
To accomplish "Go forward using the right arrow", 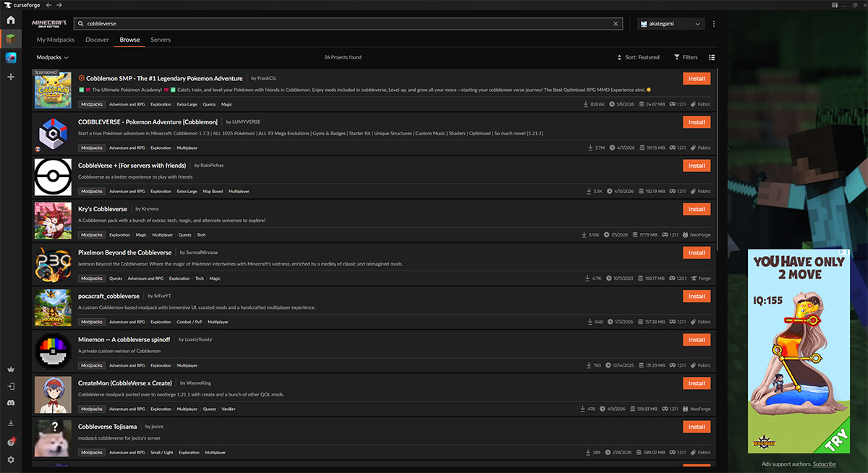I will tap(59, 5).
